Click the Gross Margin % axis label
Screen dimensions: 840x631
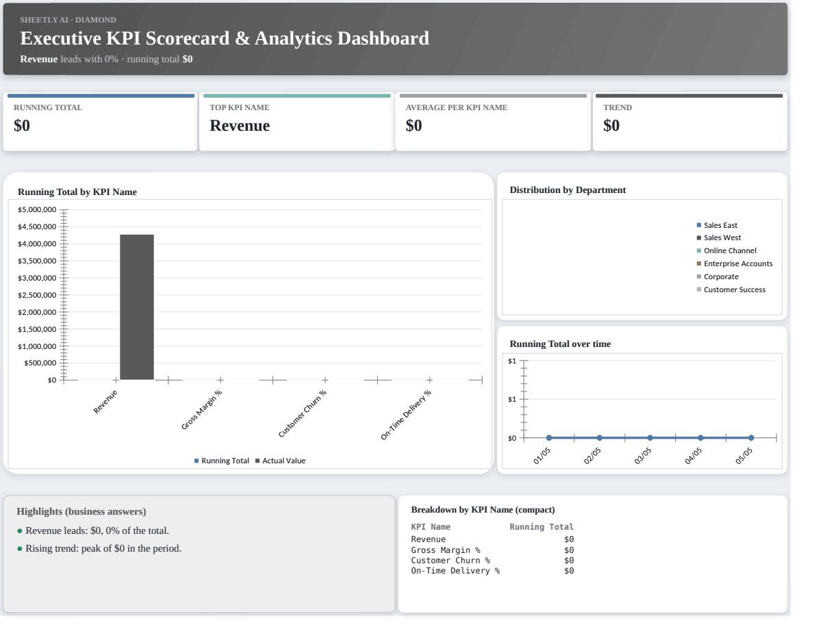[202, 410]
